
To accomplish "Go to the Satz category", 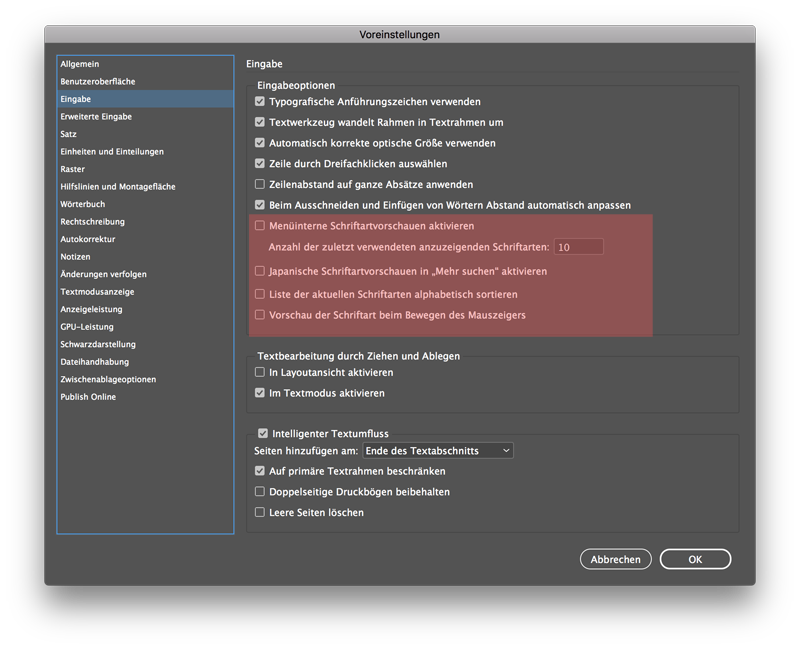I will (145, 134).
